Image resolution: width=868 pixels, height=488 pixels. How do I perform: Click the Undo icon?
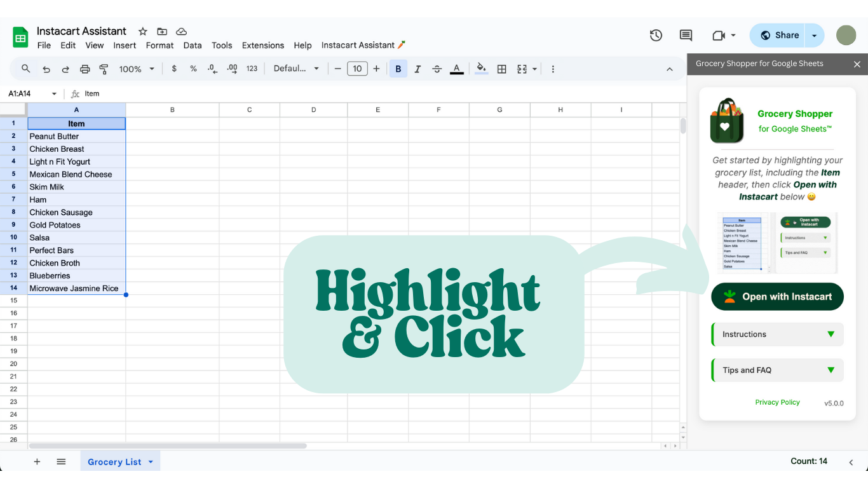point(46,68)
